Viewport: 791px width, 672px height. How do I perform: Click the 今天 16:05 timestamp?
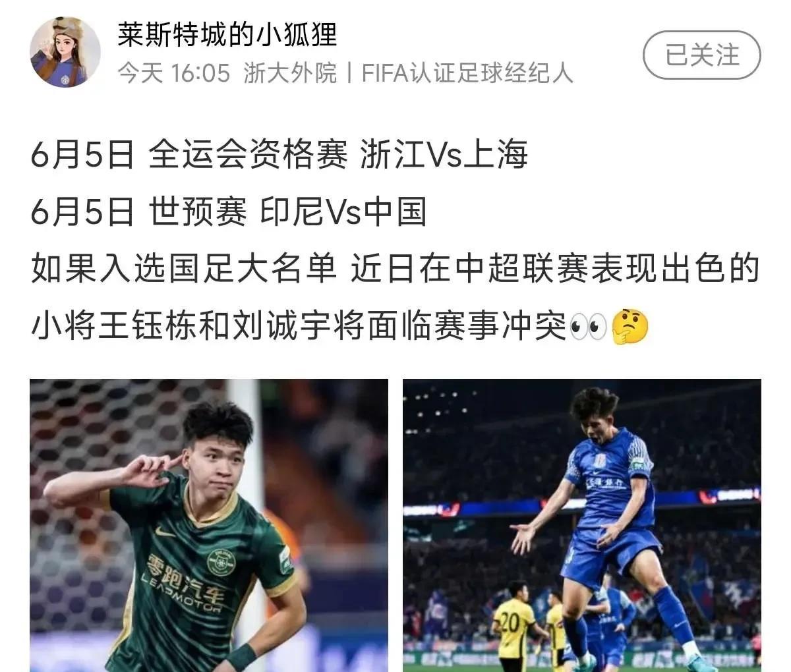(174, 73)
